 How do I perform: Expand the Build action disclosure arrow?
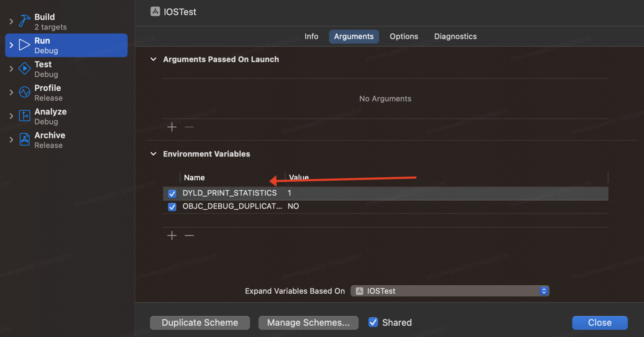pyautogui.click(x=11, y=22)
